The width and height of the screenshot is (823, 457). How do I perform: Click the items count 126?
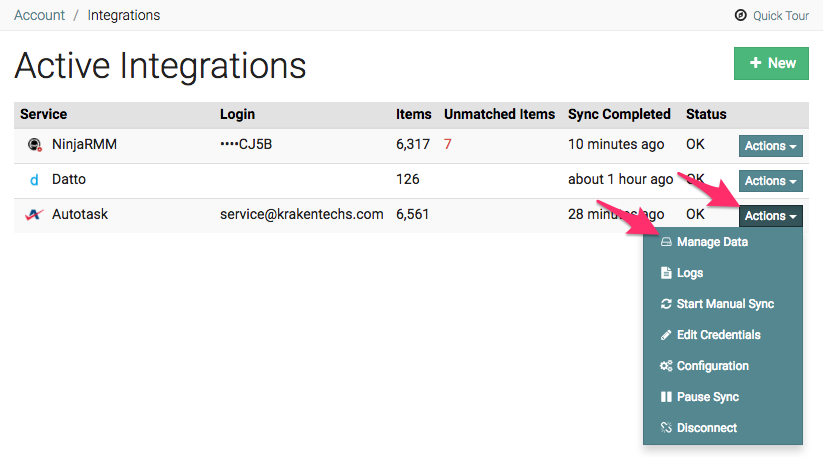[x=408, y=179]
